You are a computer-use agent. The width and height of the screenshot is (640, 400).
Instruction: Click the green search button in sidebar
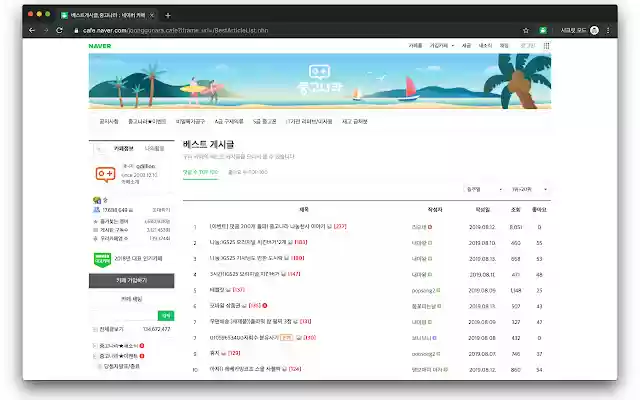point(166,316)
